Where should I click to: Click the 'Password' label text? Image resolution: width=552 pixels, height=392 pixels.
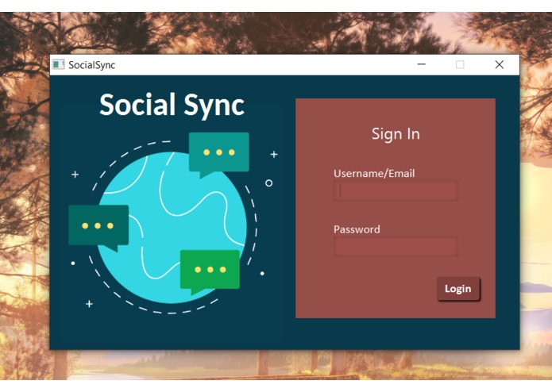point(357,229)
